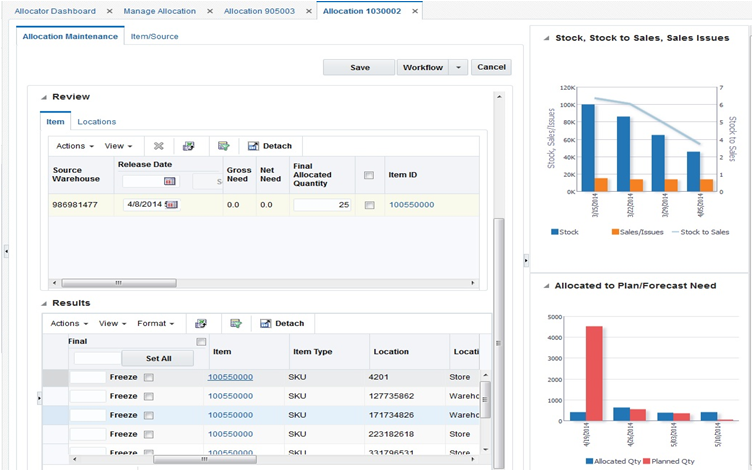Image resolution: width=753 pixels, height=471 pixels.
Task: Open calendar icon next to 4/8/2014 date
Action: pos(172,205)
